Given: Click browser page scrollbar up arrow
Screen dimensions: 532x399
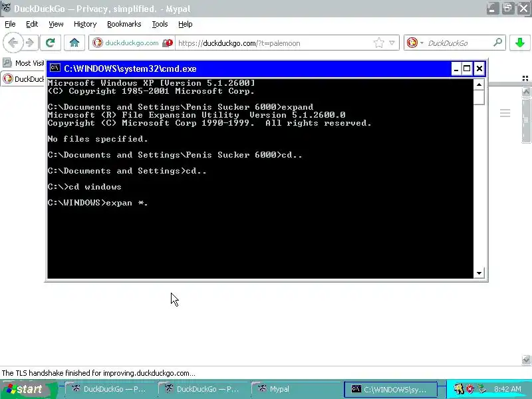Looking at the screenshot, I should click(526, 92).
